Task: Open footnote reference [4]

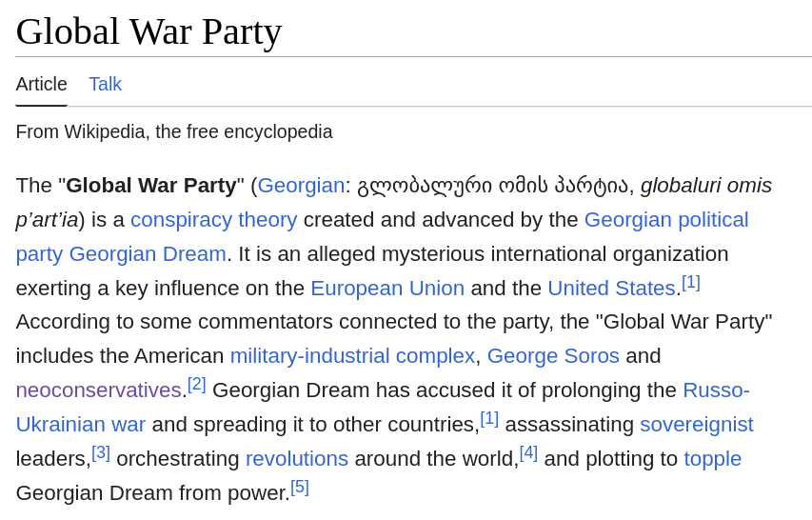Action: (528, 452)
